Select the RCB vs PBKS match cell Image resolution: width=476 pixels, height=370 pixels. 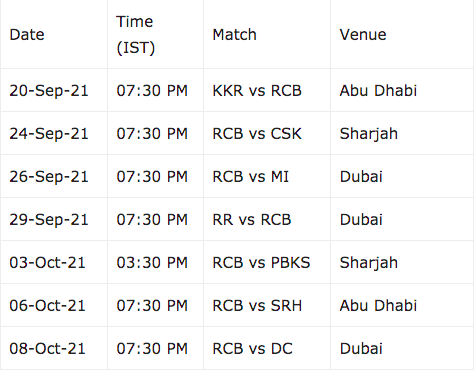[x=267, y=262]
